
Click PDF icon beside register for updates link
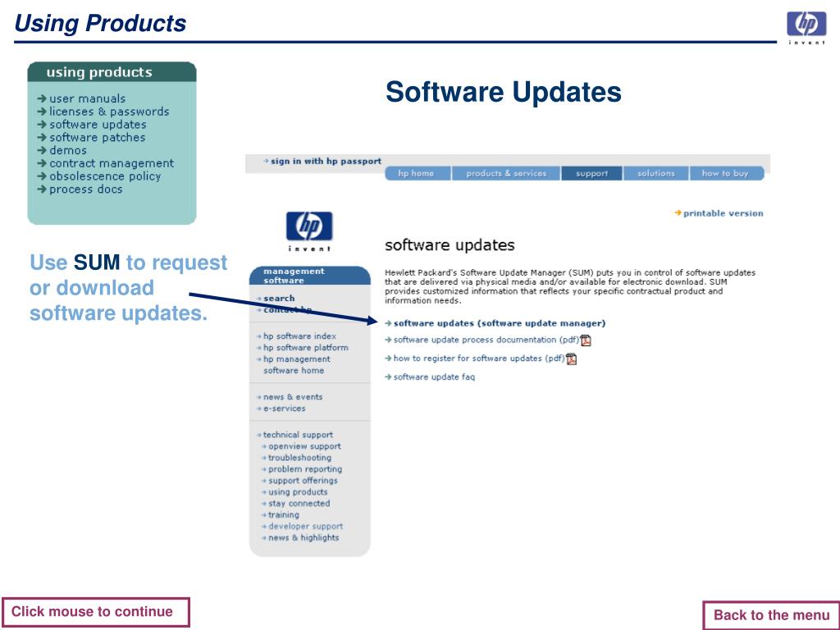571,359
